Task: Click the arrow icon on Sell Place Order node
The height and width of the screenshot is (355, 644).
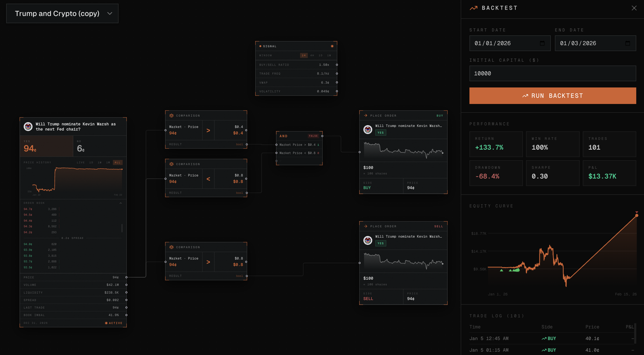Action: pyautogui.click(x=366, y=226)
